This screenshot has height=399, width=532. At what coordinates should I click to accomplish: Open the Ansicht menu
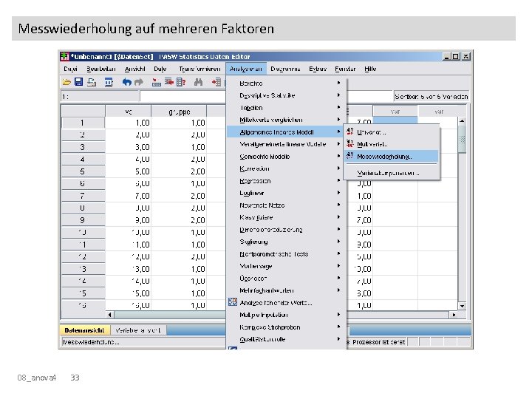134,69
